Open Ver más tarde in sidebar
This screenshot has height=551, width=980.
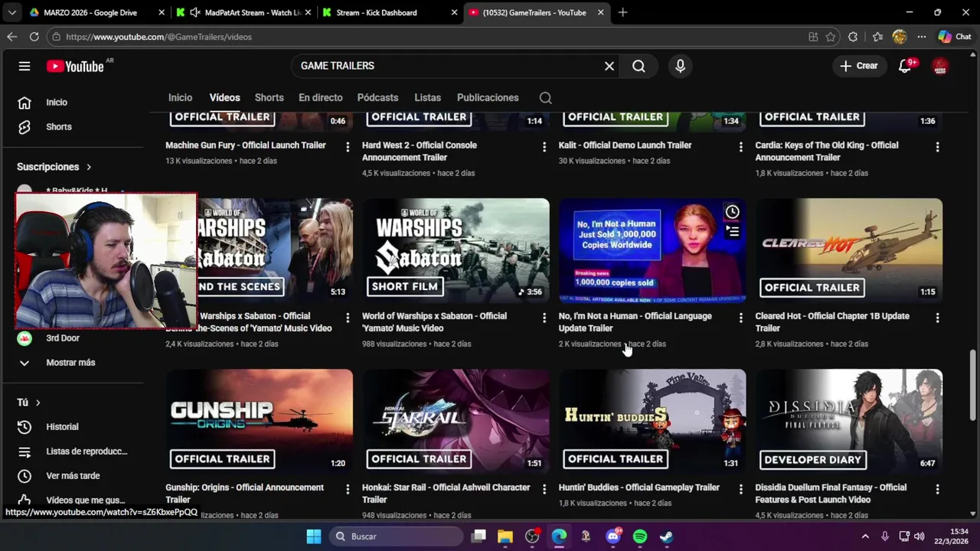tap(72, 476)
